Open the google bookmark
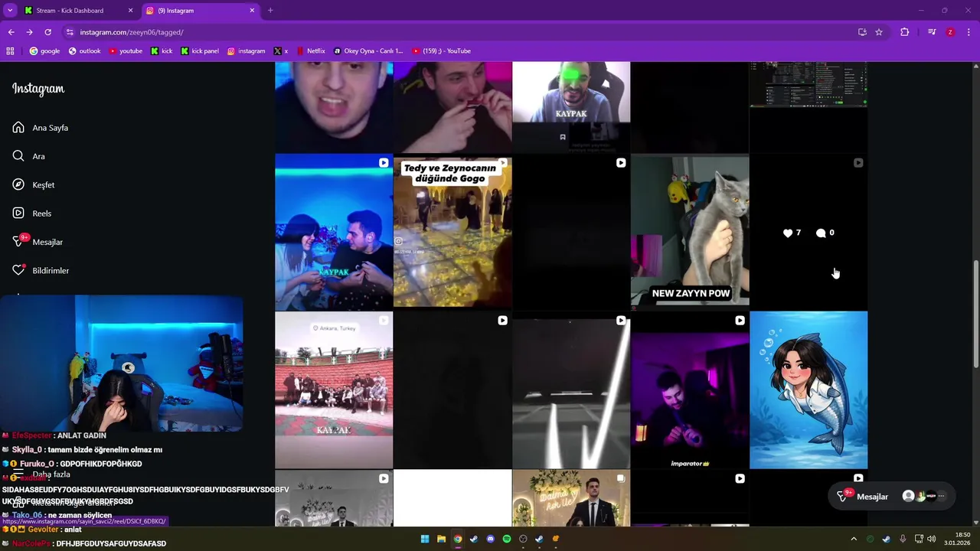Screen dimensions: 980x551 click(x=44, y=51)
